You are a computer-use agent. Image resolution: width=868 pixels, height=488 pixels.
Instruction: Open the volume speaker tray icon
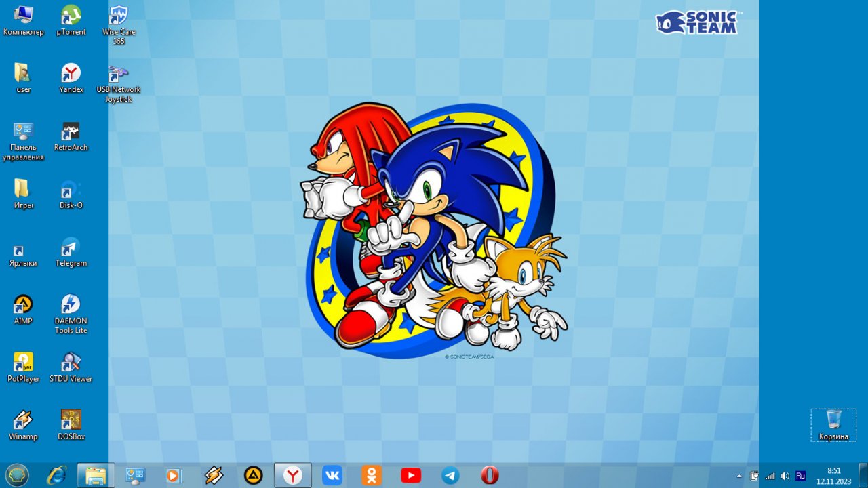pyautogui.click(x=785, y=476)
